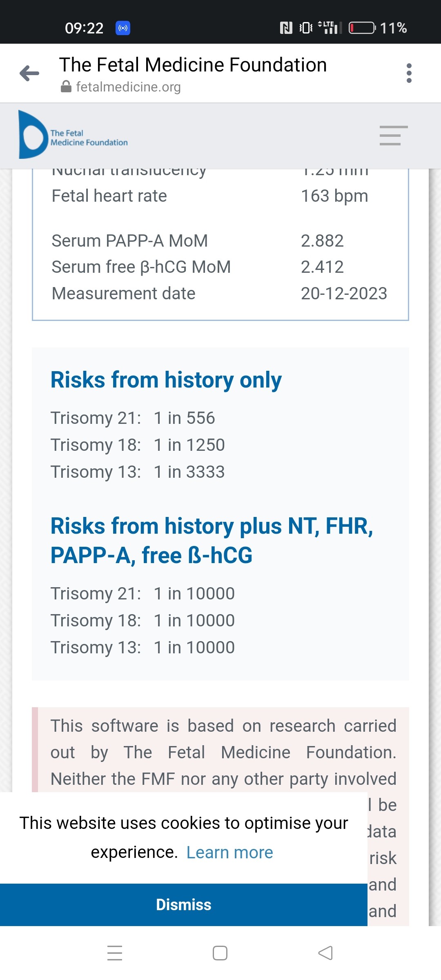Viewport: 441px width, 980px height.
Task: Select the Risks from history only heading
Action: (x=166, y=380)
